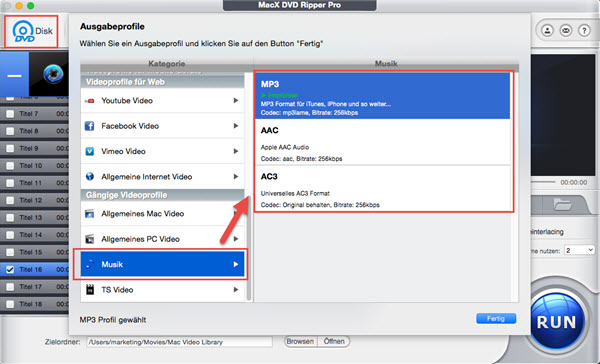600x364 pixels.
Task: Open the help question mark icon
Action: click(x=584, y=30)
